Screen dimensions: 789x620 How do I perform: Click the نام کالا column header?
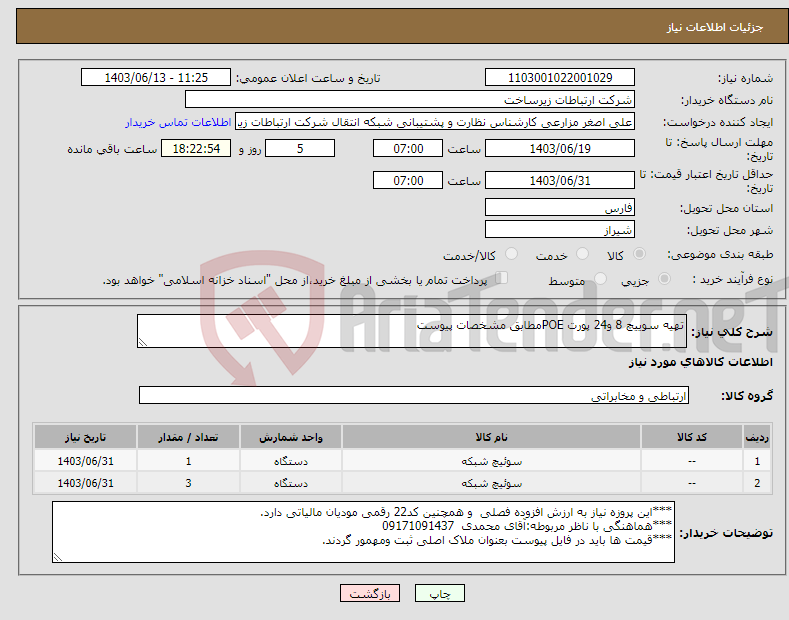click(x=491, y=437)
